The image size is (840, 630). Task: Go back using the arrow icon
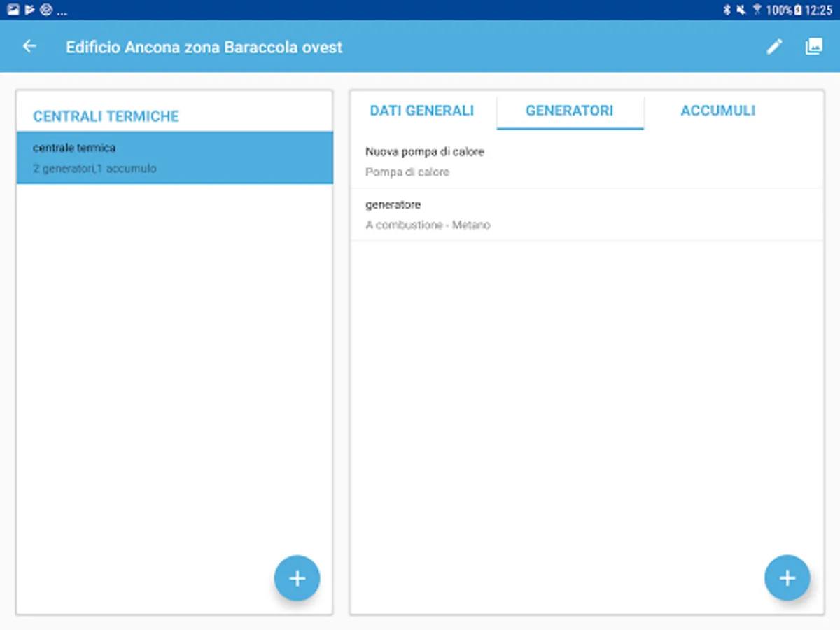pos(29,47)
